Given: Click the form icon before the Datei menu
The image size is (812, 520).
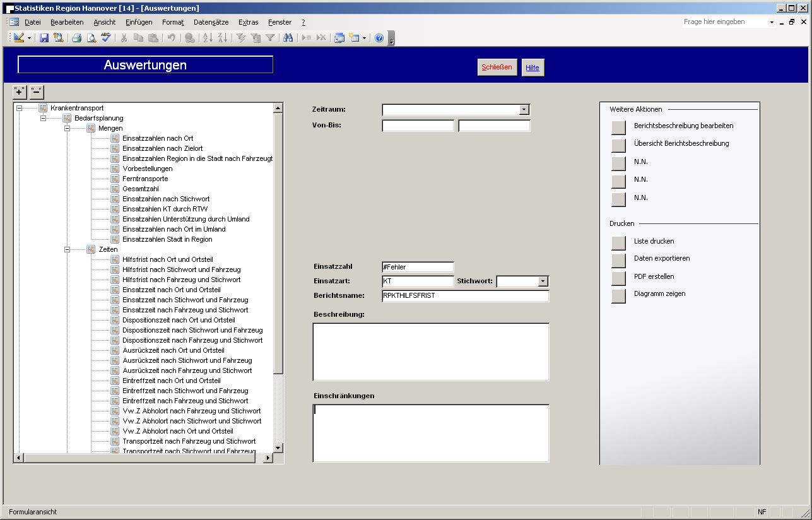Looking at the screenshot, I should [x=14, y=22].
